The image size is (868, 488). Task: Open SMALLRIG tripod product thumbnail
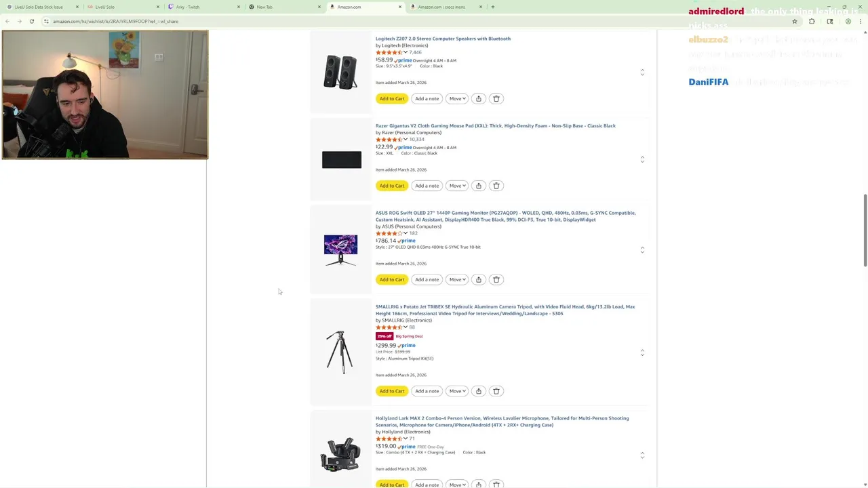(340, 352)
